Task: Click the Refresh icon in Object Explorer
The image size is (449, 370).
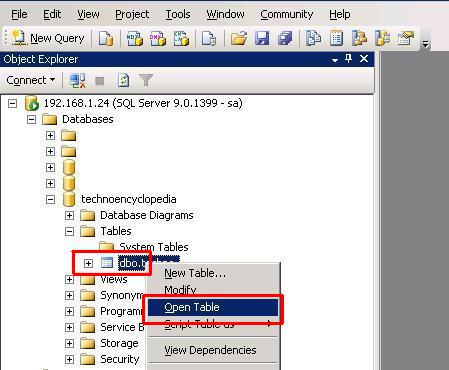Action: [x=124, y=81]
